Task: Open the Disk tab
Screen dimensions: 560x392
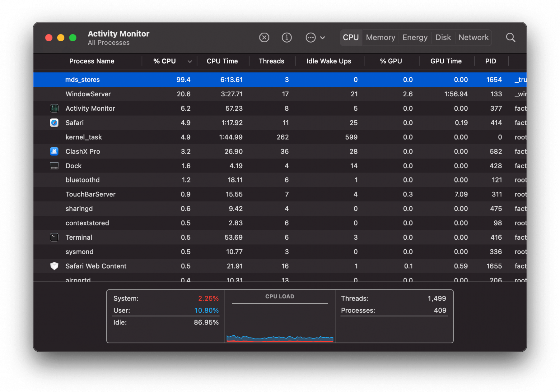Action: (x=443, y=38)
